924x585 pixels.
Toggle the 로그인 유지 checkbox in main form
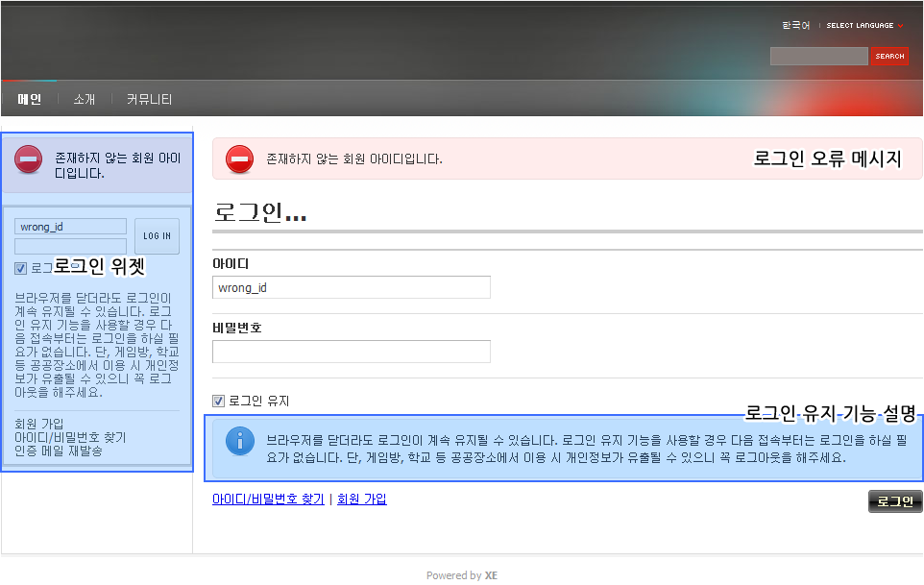(x=218, y=402)
